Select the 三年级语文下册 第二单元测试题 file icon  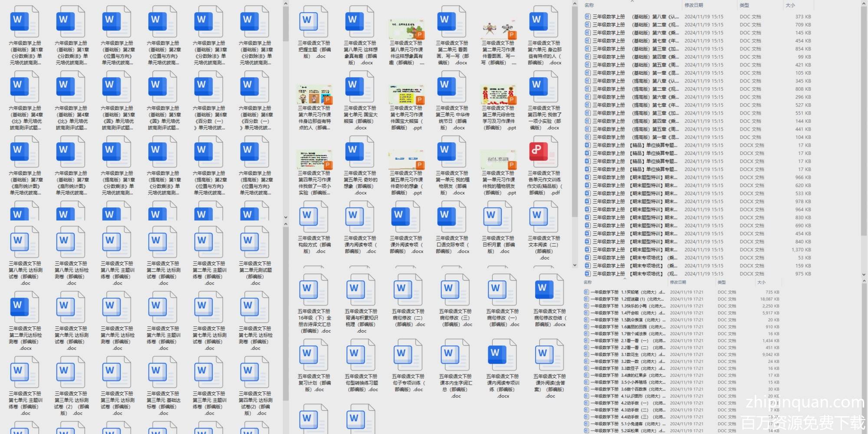pos(255,242)
